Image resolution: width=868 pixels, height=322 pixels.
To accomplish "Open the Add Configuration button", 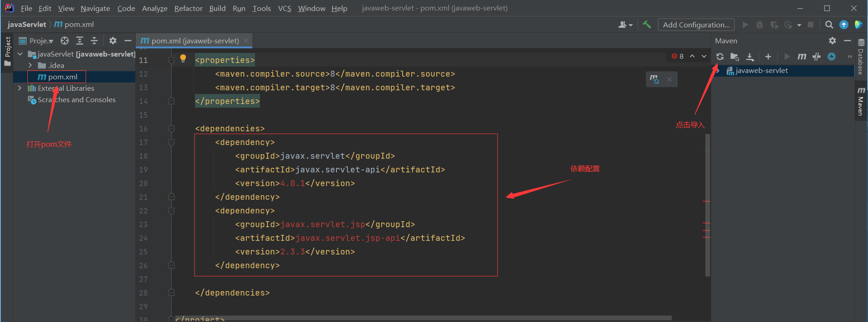I will tap(696, 25).
